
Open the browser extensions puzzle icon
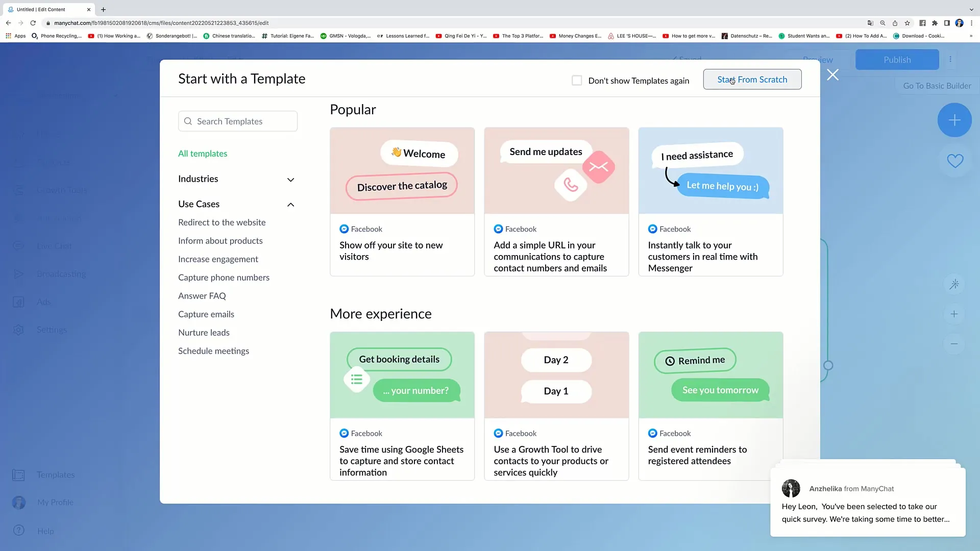pyautogui.click(x=935, y=23)
